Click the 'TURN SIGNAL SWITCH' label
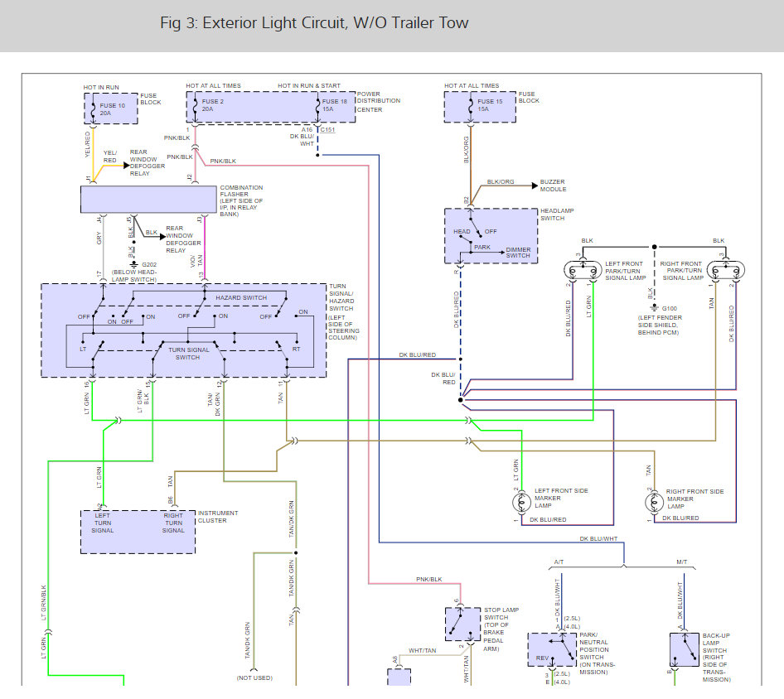Image resolution: width=784 pixels, height=699 pixels. (188, 354)
